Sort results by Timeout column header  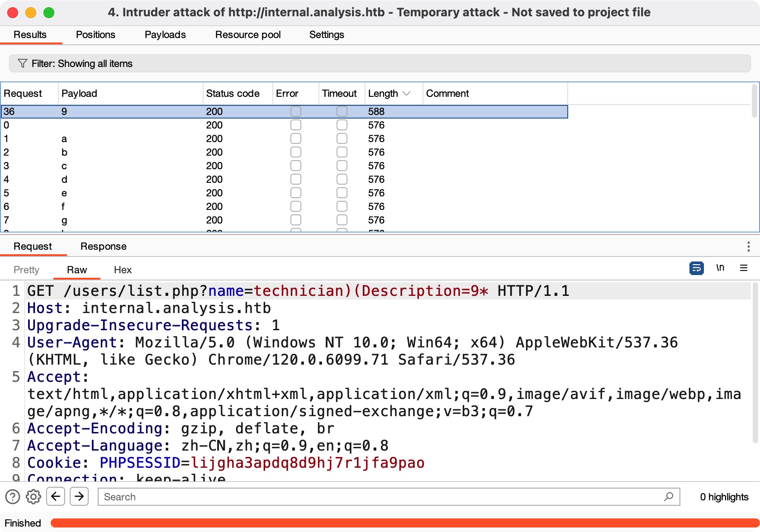pos(342,93)
